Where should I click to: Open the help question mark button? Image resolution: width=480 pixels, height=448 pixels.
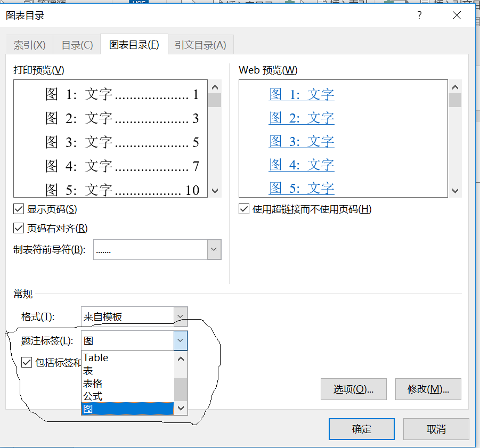pos(419,15)
